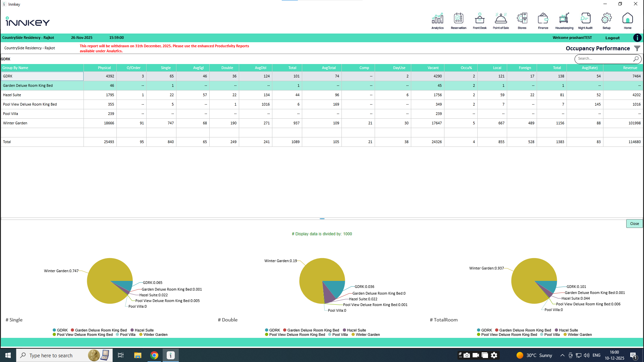Open the Finance wallet icon
The height and width of the screenshot is (362, 644).
[x=543, y=21]
